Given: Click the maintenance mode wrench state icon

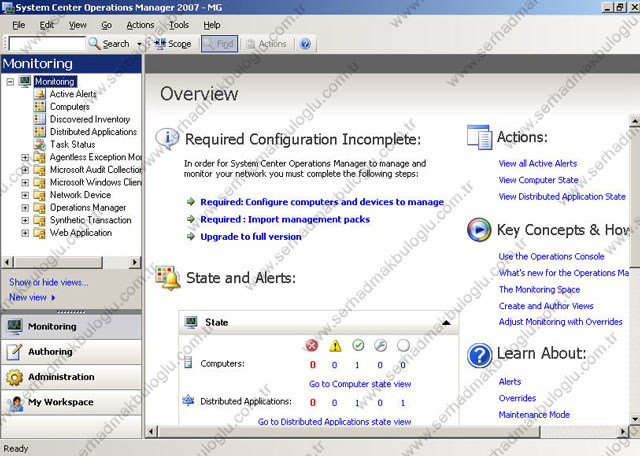Looking at the screenshot, I should click(380, 345).
